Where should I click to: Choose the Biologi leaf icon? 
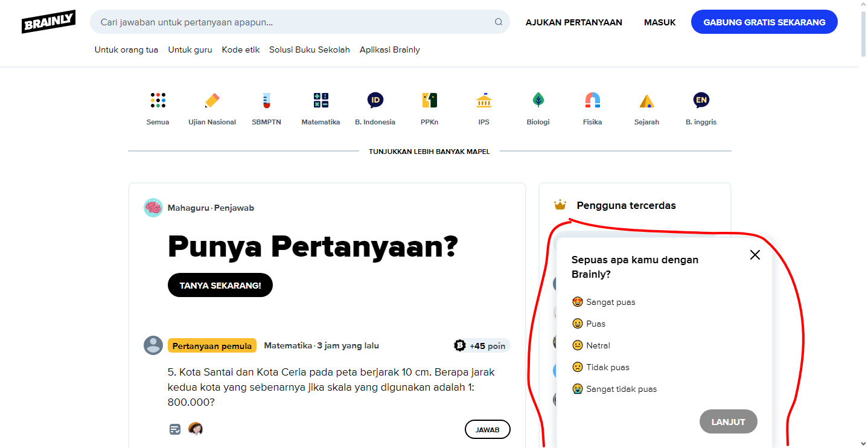point(538,100)
